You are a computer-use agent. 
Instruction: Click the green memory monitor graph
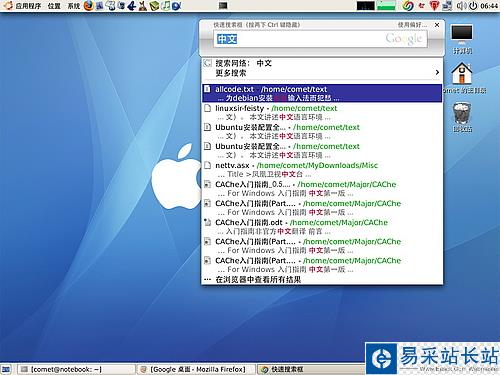(x=386, y=6)
